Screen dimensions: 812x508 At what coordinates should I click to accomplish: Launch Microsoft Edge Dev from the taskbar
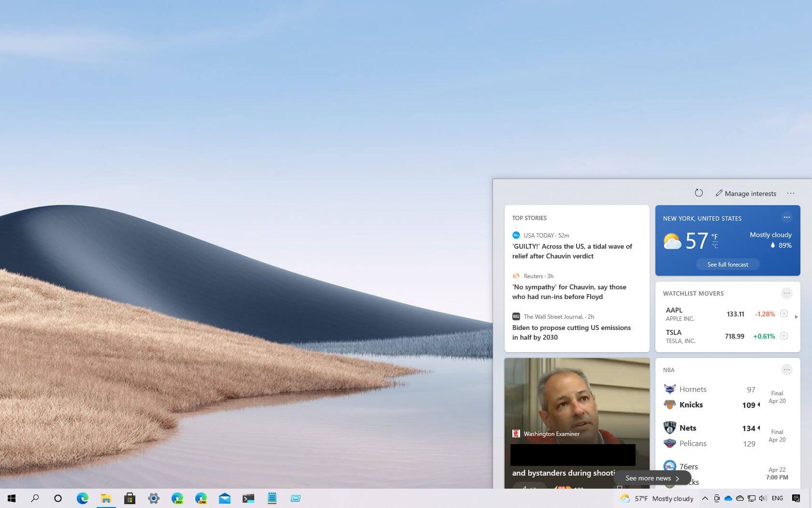click(x=177, y=498)
